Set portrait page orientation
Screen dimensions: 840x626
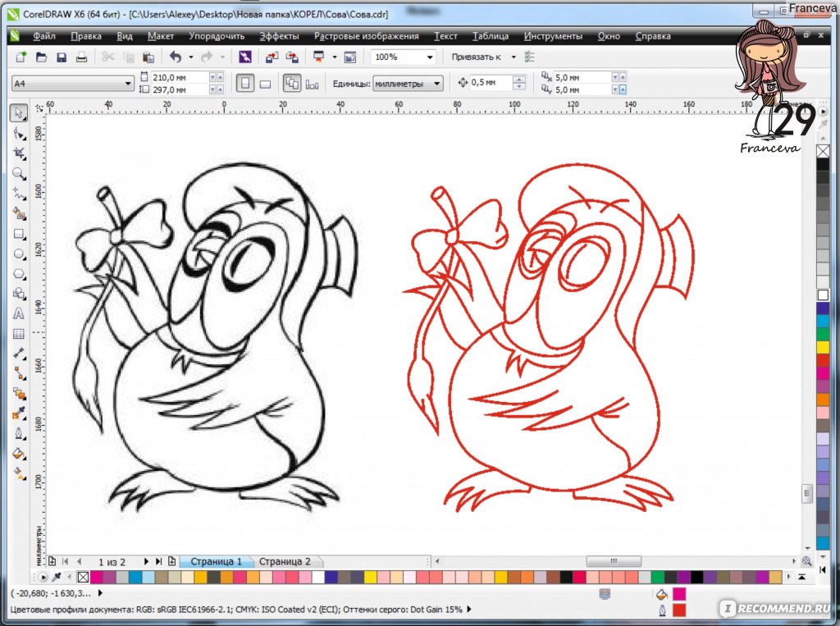pyautogui.click(x=244, y=84)
